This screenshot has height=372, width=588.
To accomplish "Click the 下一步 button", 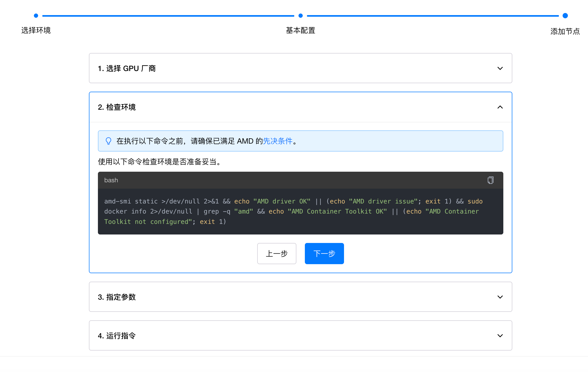I will click(x=324, y=254).
